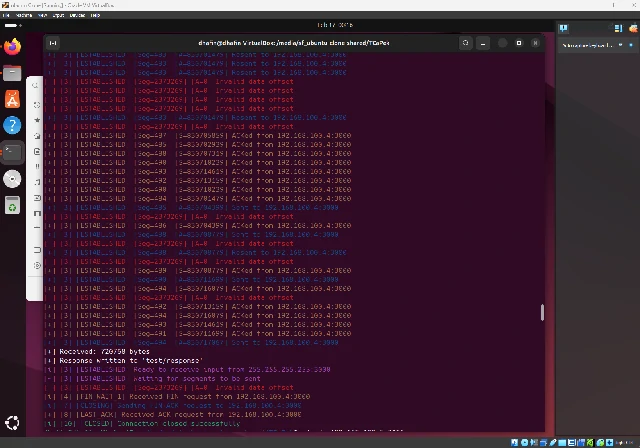Image resolution: width=640 pixels, height=448 pixels.
Task: Click the terminal search icon
Action: [466, 43]
